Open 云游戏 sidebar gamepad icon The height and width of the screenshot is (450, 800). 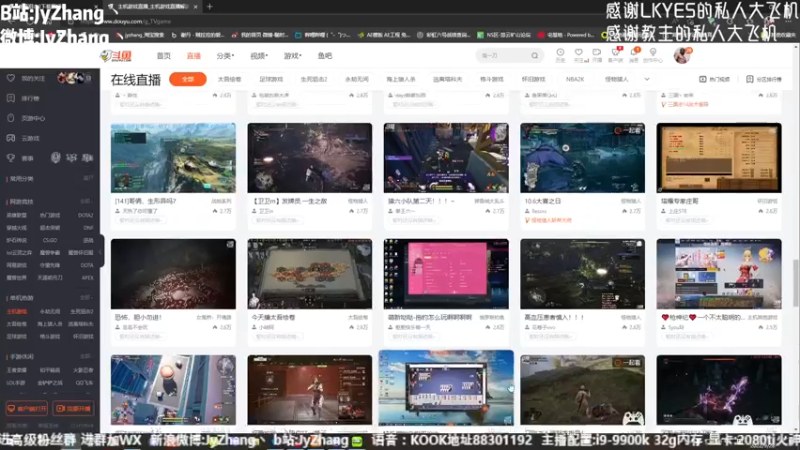tap(11, 138)
